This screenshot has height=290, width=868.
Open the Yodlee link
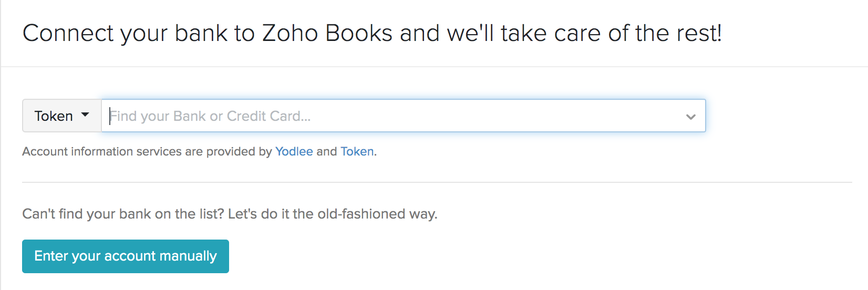pos(294,151)
